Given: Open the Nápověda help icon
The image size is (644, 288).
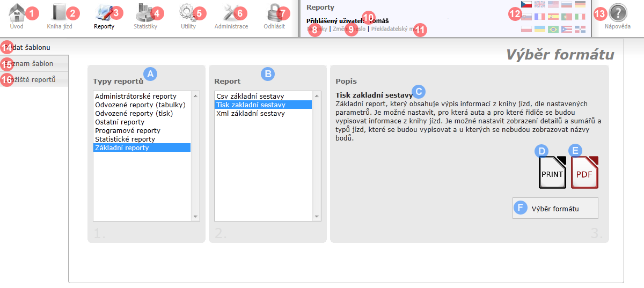Looking at the screenshot, I should (x=618, y=13).
